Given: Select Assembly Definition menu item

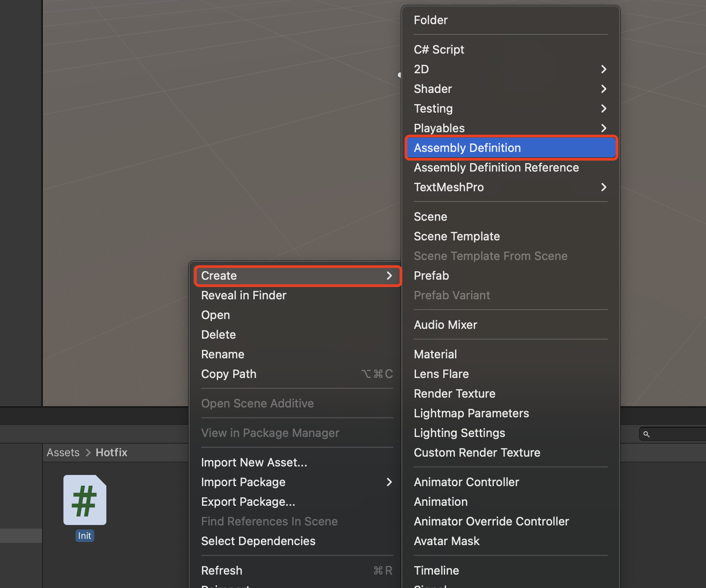Looking at the screenshot, I should 511,148.
